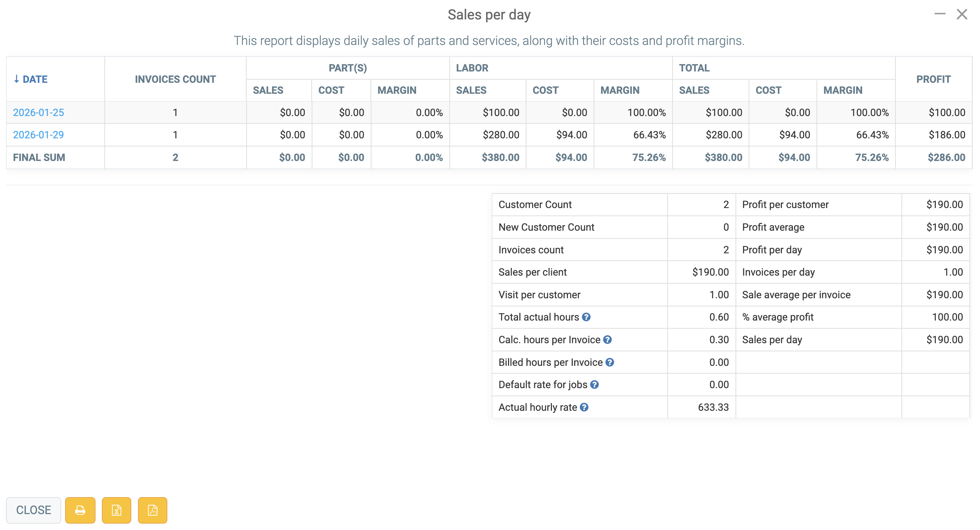Select the FINAL SUM row label
The image size is (980, 530).
point(39,157)
